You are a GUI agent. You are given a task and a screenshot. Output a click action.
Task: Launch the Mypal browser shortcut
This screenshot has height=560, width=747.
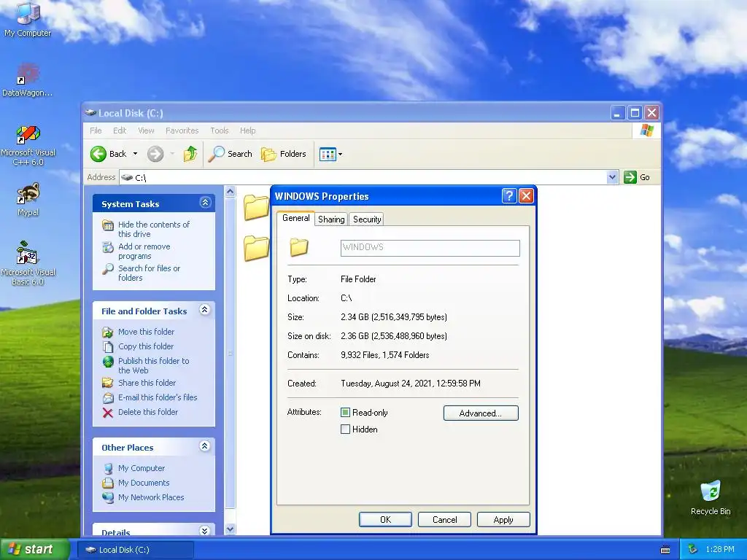[x=28, y=200]
